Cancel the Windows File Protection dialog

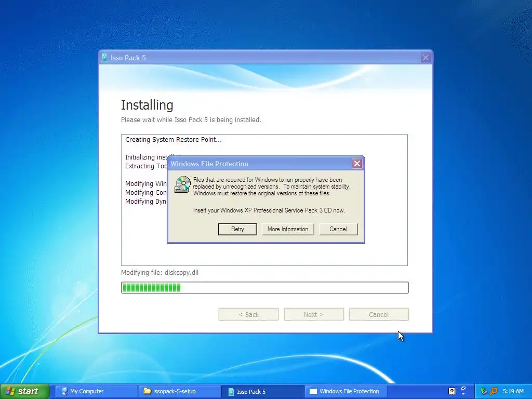pyautogui.click(x=338, y=229)
